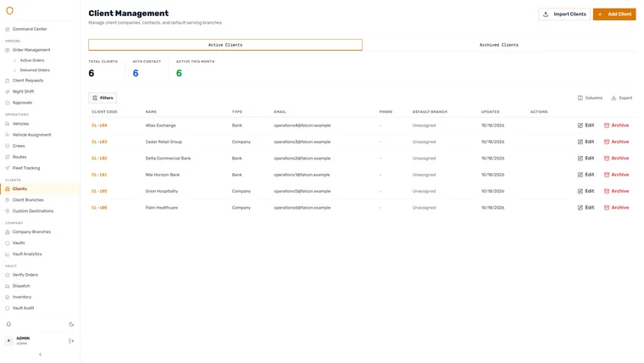
Task: Click the Import Clients button
Action: point(564,14)
